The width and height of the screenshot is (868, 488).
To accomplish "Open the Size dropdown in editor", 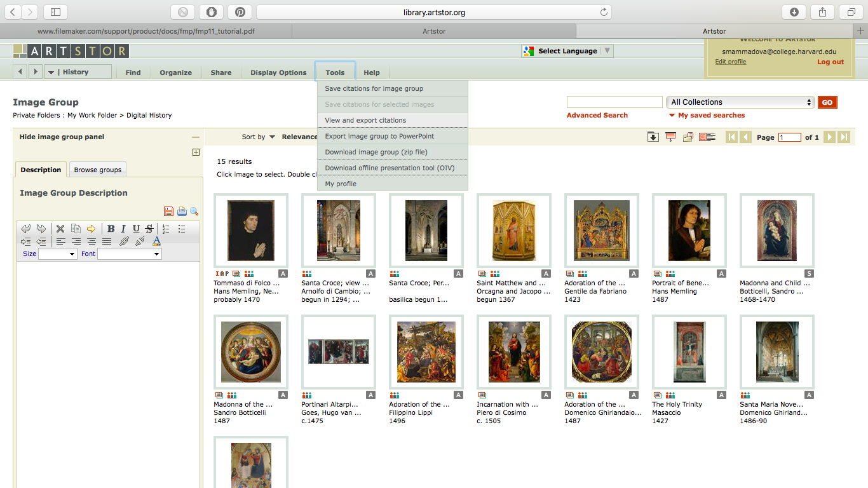I will pyautogui.click(x=58, y=254).
